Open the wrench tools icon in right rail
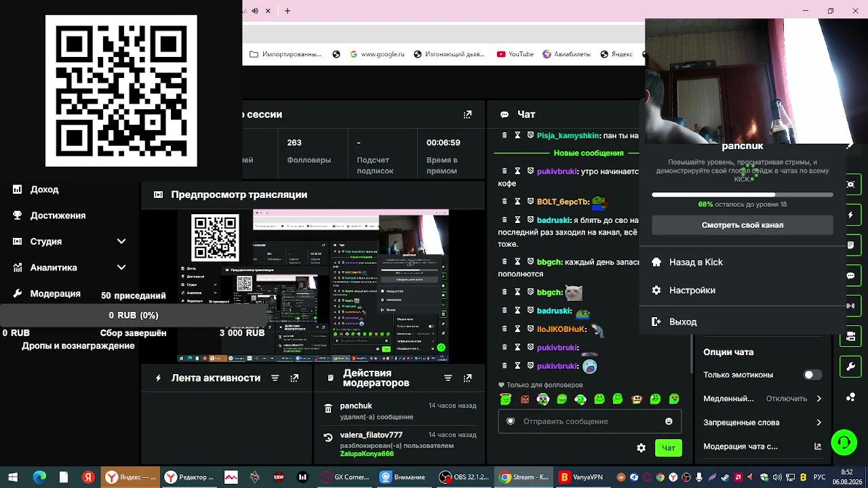This screenshot has height=488, width=868. [x=850, y=367]
